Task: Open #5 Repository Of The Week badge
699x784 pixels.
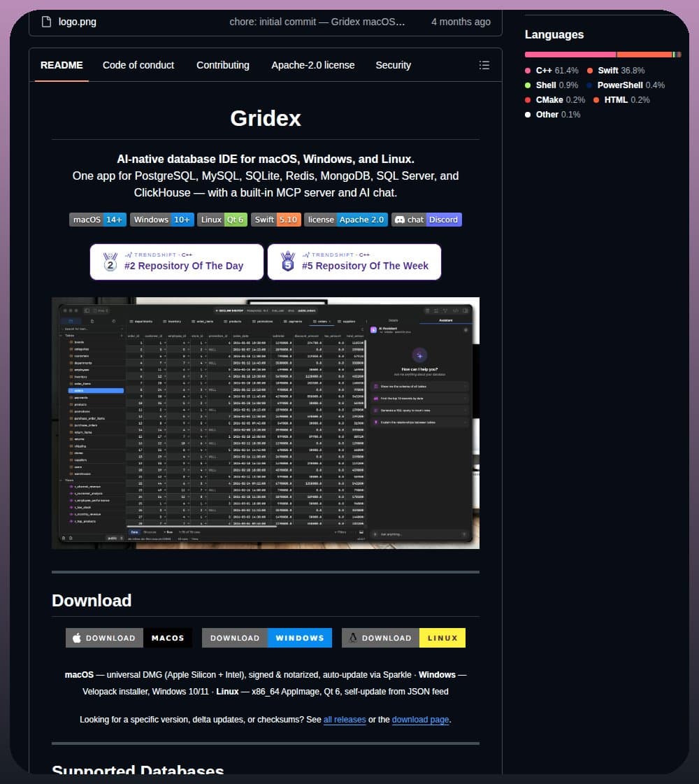Action: tap(354, 262)
